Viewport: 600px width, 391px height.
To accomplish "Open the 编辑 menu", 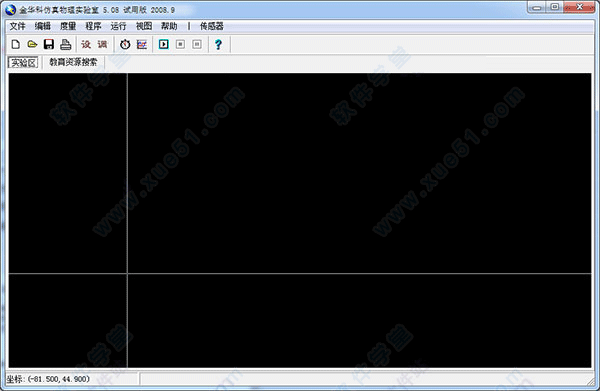I will [42, 26].
